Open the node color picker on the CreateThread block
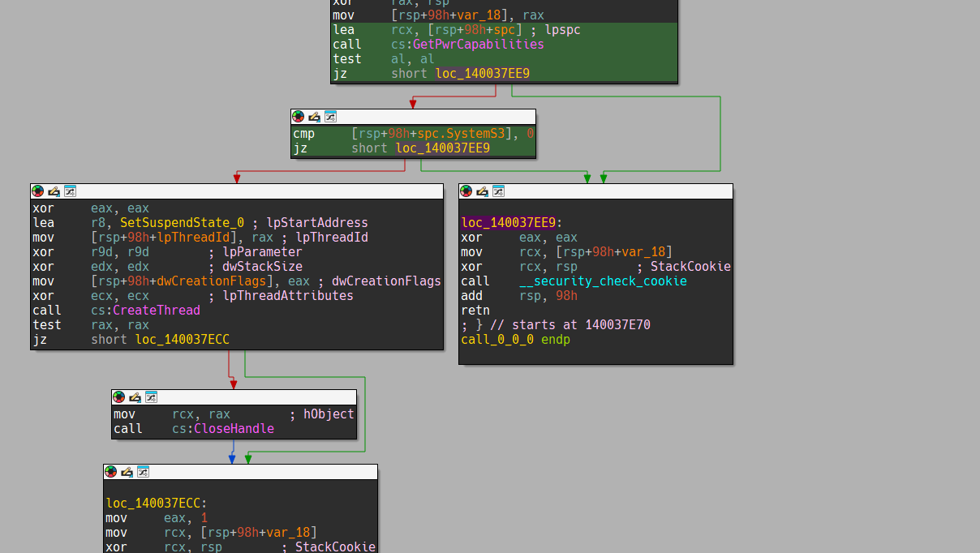This screenshot has height=553, width=980. [37, 191]
